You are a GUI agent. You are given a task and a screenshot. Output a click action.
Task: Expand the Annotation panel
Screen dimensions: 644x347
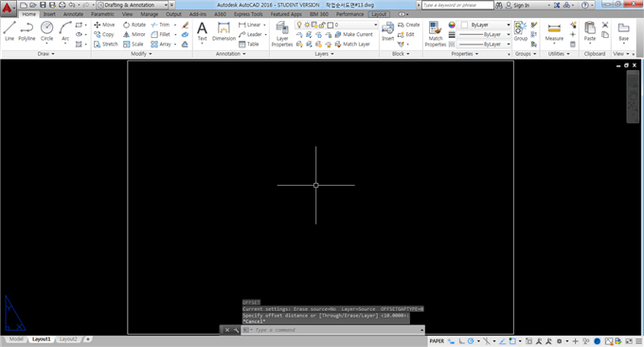click(230, 54)
